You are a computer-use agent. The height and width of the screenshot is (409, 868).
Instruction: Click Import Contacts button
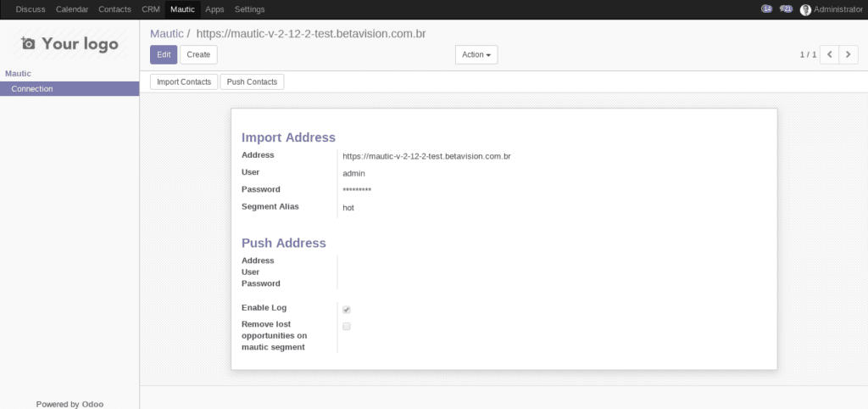[x=184, y=82]
